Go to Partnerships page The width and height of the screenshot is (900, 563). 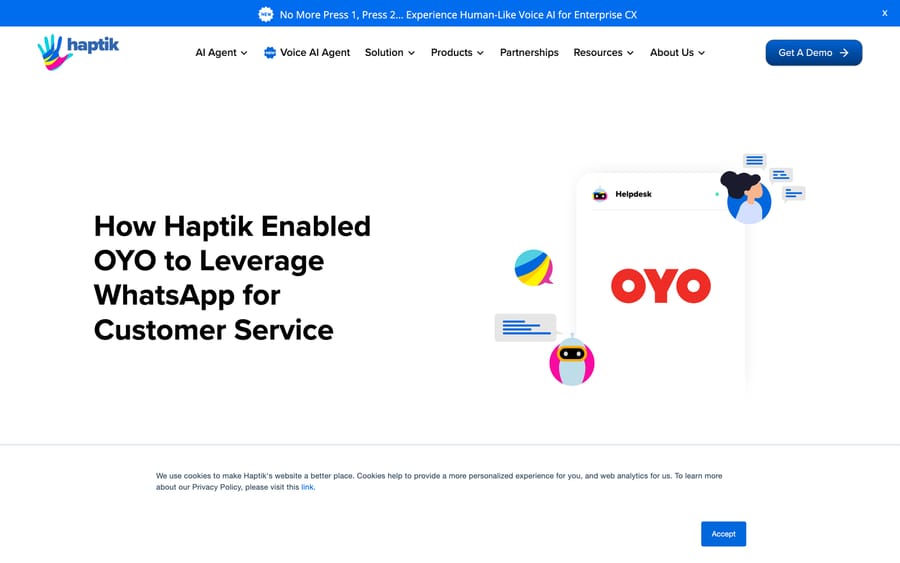[x=529, y=52]
